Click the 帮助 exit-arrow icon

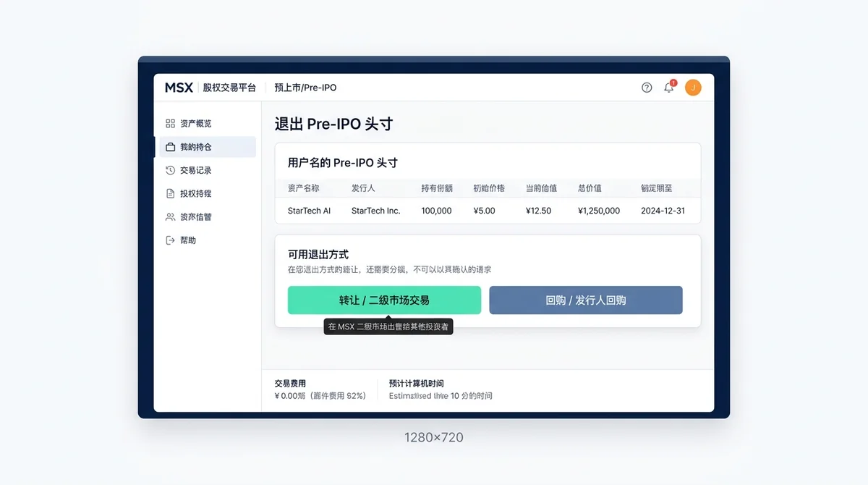click(x=171, y=240)
